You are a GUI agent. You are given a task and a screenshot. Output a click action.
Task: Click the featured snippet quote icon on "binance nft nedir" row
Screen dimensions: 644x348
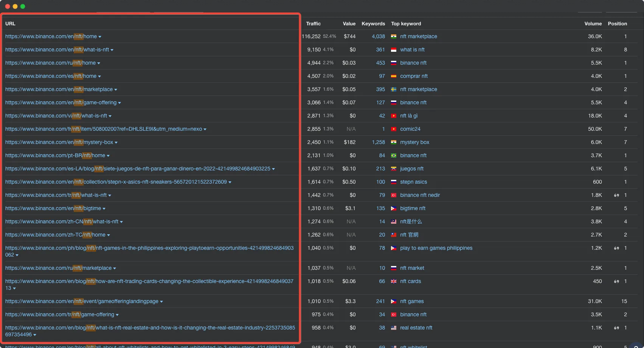pyautogui.click(x=616, y=195)
